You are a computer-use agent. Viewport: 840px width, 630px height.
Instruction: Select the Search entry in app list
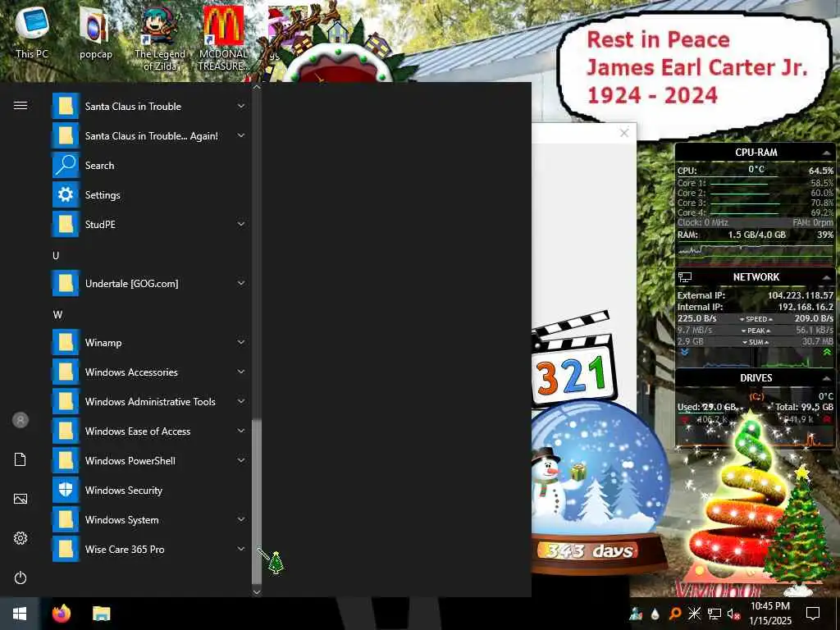[150, 166]
